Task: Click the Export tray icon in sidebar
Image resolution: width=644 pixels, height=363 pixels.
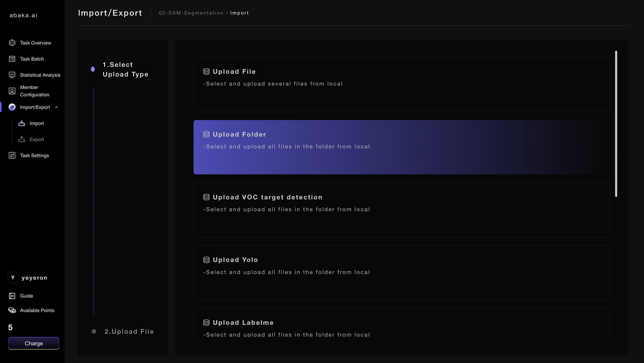Action: tap(22, 139)
